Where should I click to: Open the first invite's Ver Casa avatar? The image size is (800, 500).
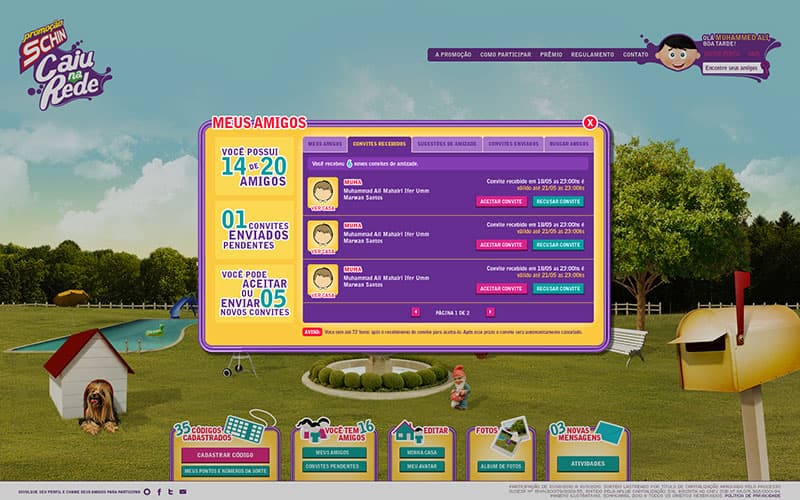[323, 194]
